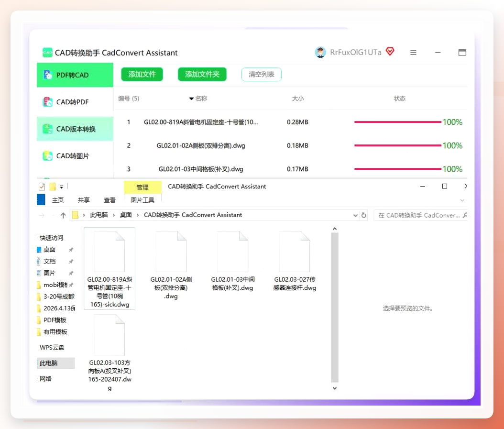Select CAD转PDF in the sidebar
This screenshot has height=429, width=504.
(x=75, y=102)
